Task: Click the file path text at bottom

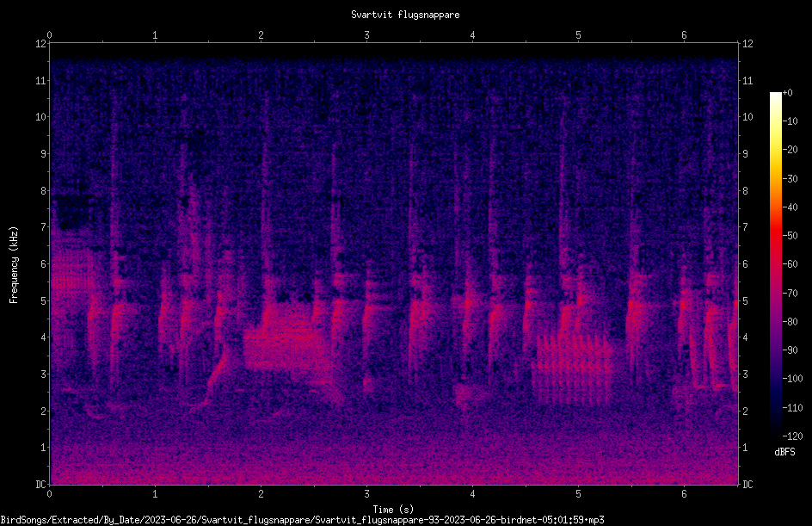Action: (303, 520)
